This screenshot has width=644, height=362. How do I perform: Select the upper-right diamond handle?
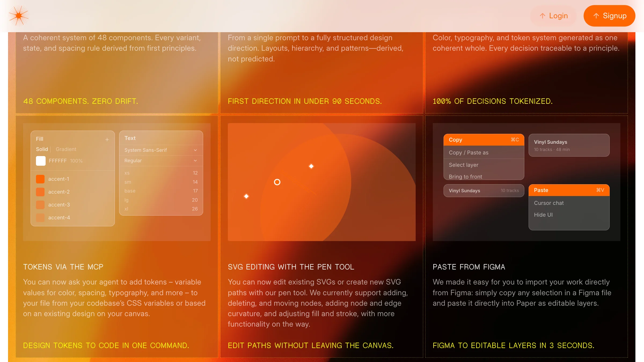pos(311,166)
